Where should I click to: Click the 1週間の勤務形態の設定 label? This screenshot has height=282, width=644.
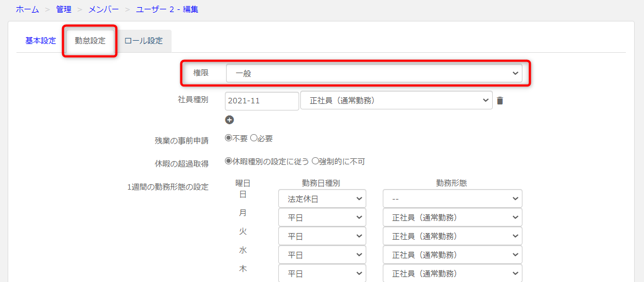pyautogui.click(x=168, y=187)
